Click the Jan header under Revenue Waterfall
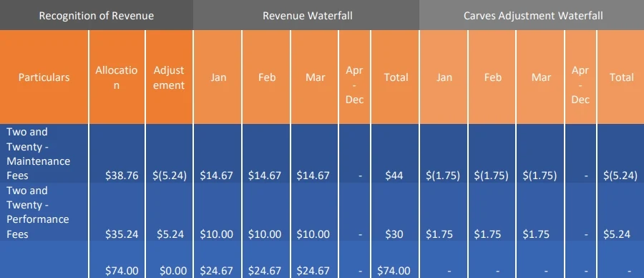 click(x=218, y=77)
